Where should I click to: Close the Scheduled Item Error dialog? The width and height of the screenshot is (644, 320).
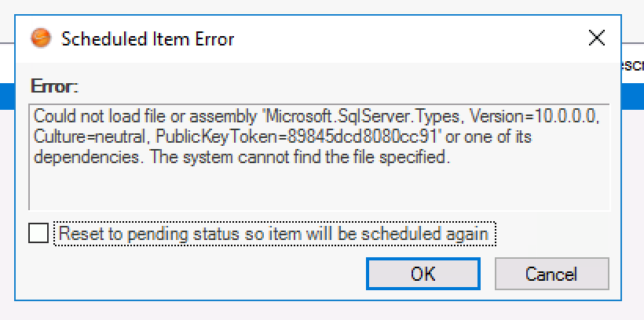click(x=597, y=38)
